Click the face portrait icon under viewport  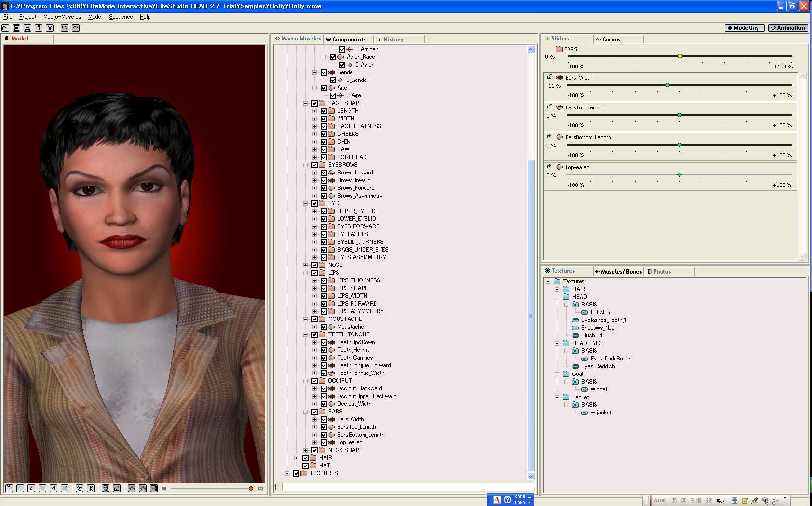click(106, 488)
